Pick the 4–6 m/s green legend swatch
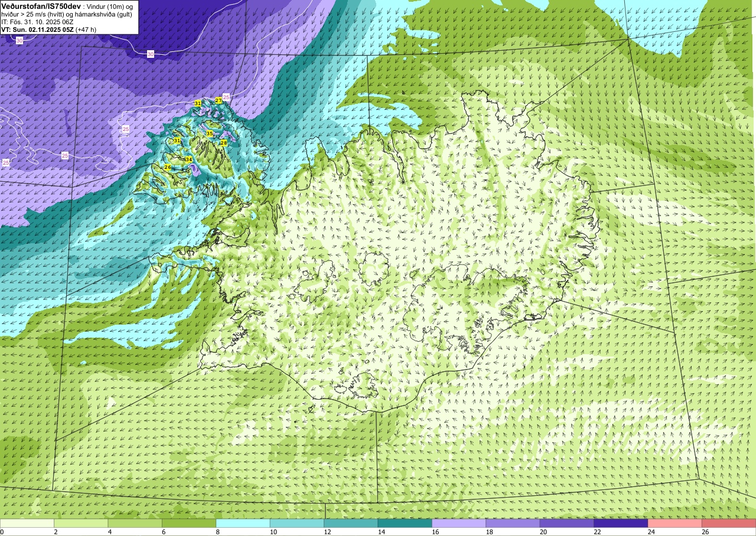Image resolution: width=756 pixels, height=536 pixels. point(135,523)
